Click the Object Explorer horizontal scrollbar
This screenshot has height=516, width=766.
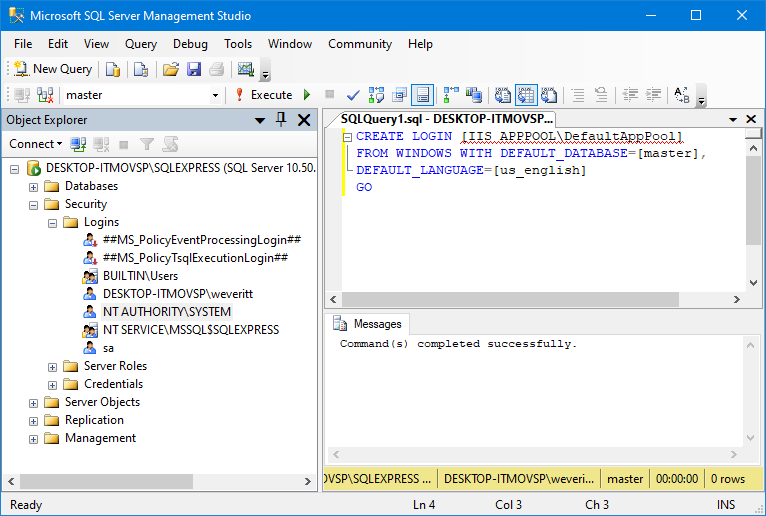[x=150, y=481]
